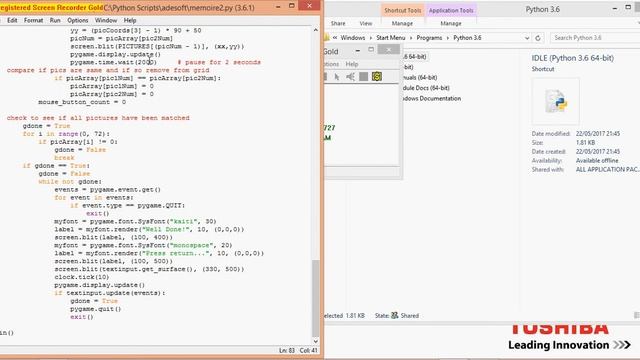640x360 pixels.
Task: Click the 'pygame.quit()' code line
Action: (96, 309)
